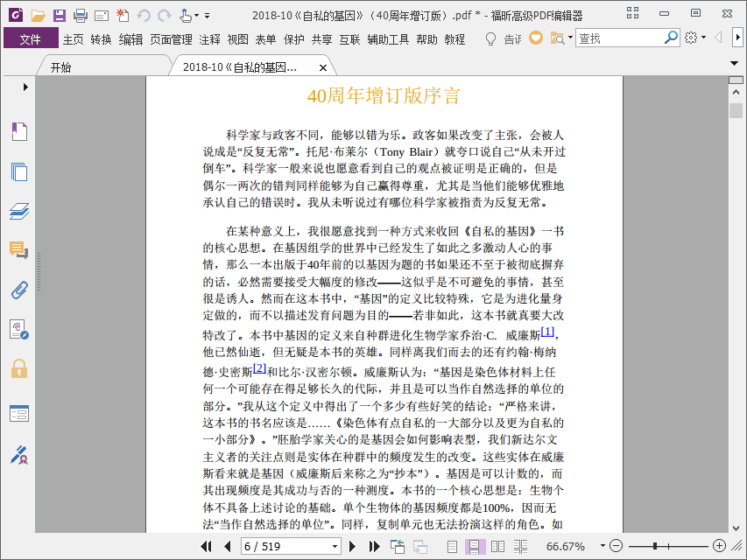Switch to facing pages view
This screenshot has height=560, width=747.
pos(497,546)
